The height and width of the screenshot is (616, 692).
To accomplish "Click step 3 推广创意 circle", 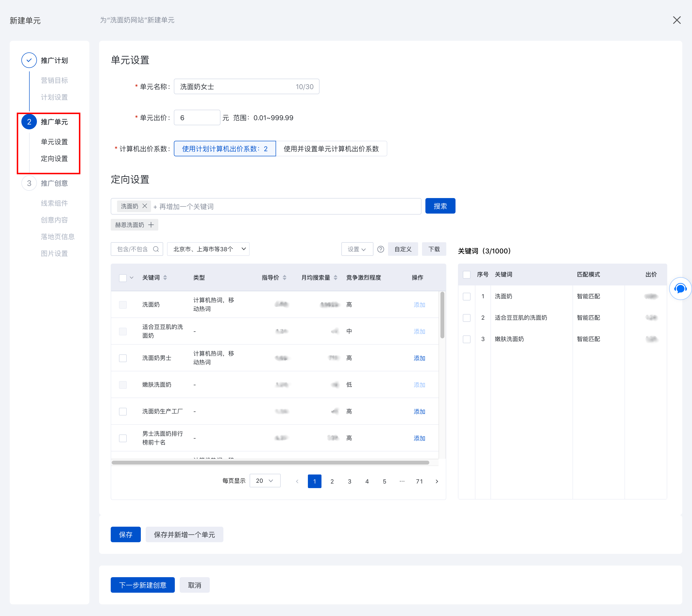I will [29, 183].
